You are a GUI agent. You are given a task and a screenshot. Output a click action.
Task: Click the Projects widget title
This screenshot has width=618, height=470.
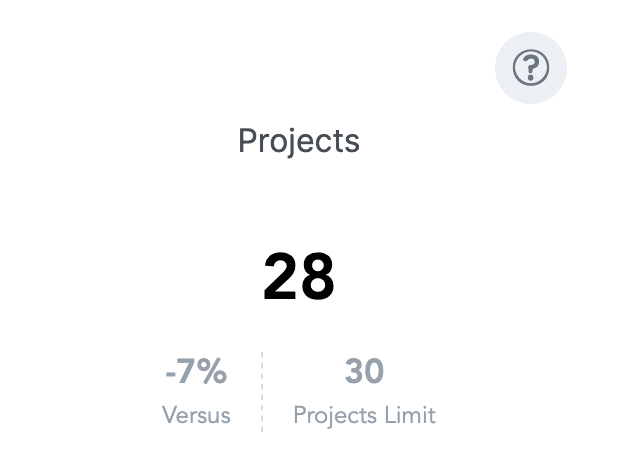pyautogui.click(x=299, y=141)
